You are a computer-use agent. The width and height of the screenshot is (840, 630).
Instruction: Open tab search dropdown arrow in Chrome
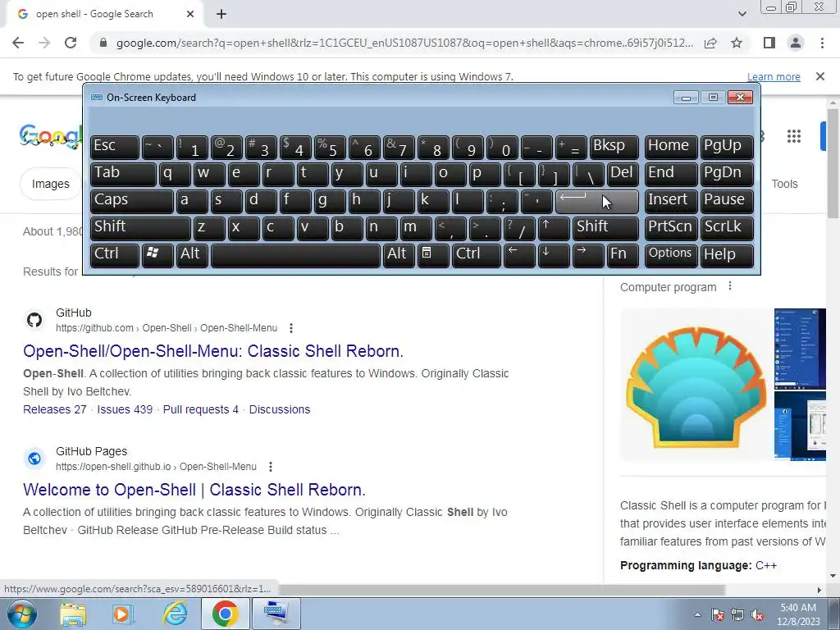pyautogui.click(x=742, y=14)
